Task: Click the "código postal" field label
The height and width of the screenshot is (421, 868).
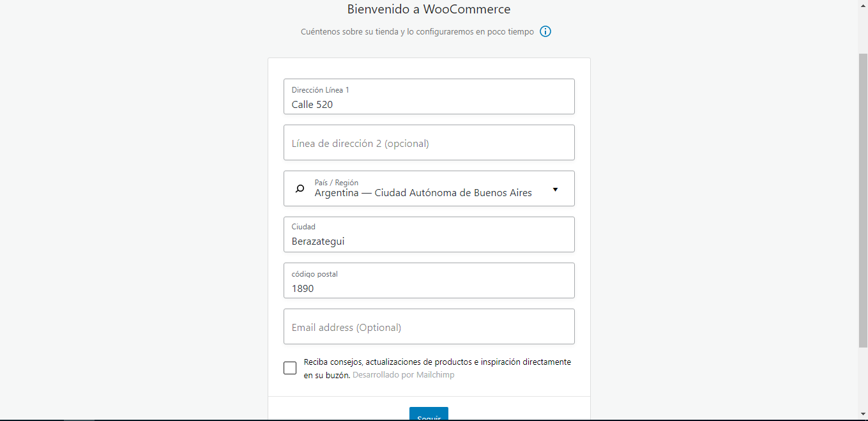Action: point(315,274)
